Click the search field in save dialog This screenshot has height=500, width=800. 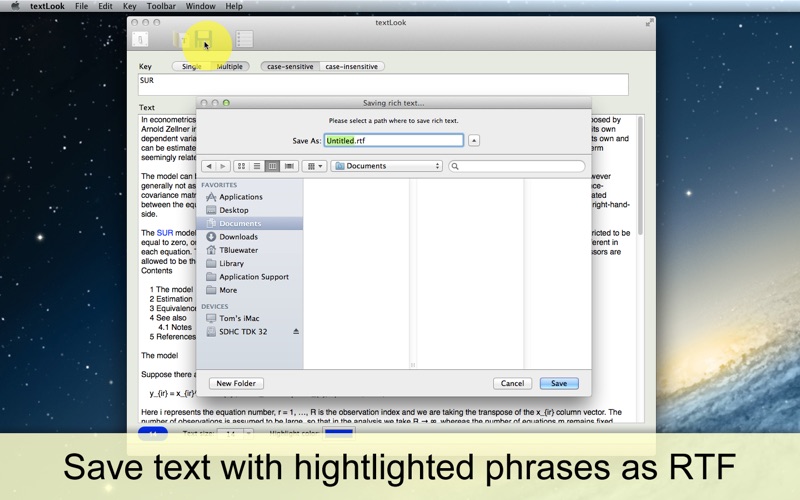(517, 166)
